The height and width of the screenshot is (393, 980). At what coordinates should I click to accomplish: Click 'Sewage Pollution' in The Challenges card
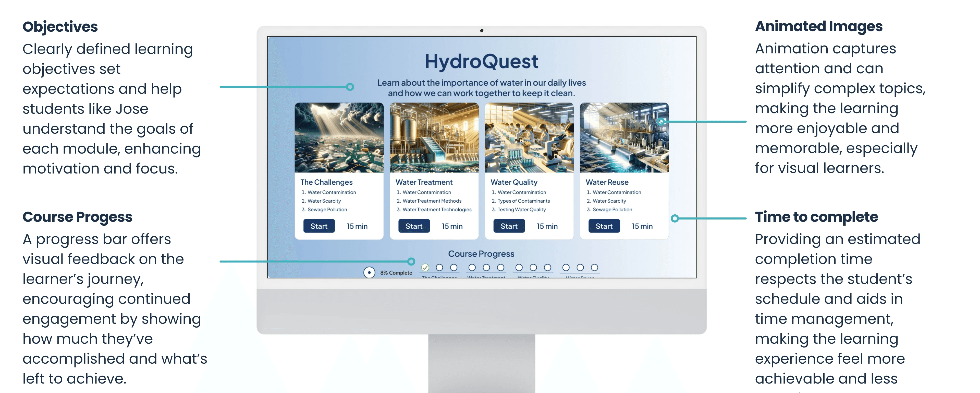pos(327,210)
